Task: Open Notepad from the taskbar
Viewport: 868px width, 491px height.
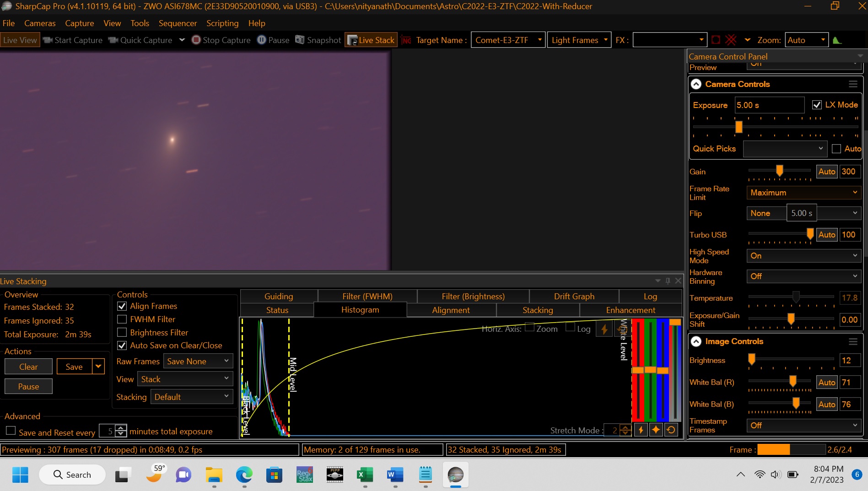Action: click(426, 475)
